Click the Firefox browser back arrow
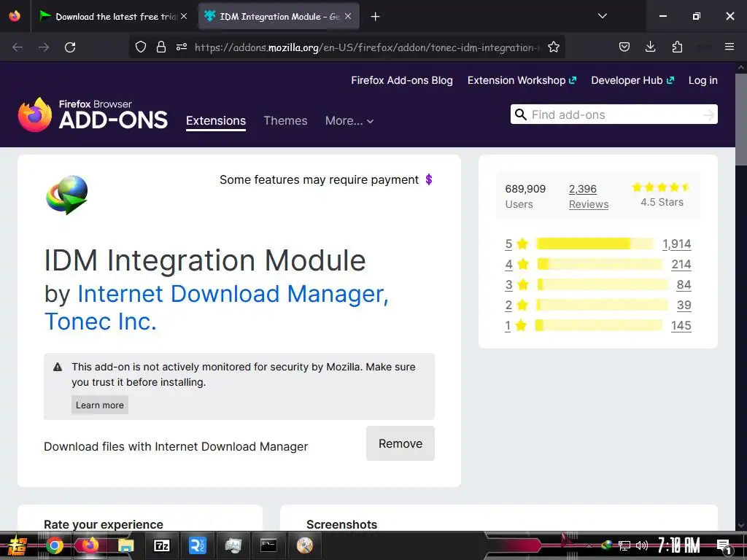The image size is (747, 560). tap(18, 47)
